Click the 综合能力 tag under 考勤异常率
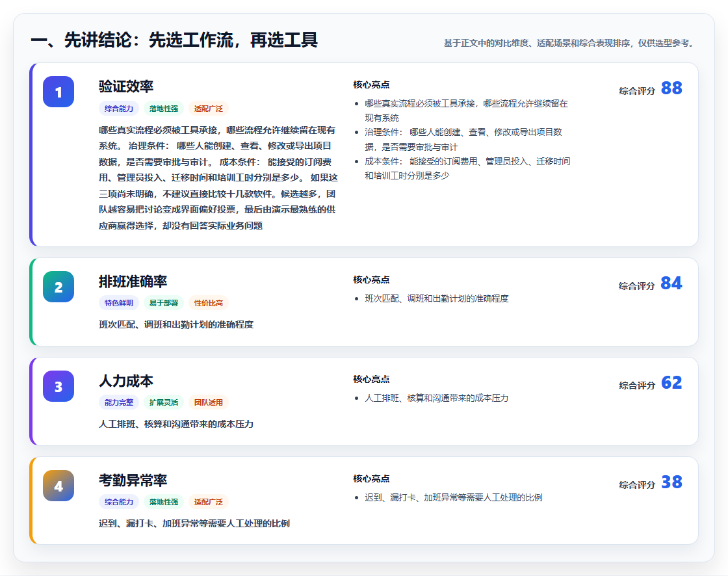This screenshot has height=576, width=728. pyautogui.click(x=119, y=502)
